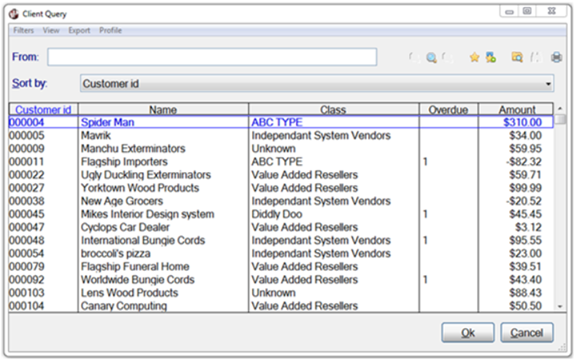Open the Sort by dropdown arrow
Image resolution: width=574 pixels, height=361 pixels.
point(548,84)
